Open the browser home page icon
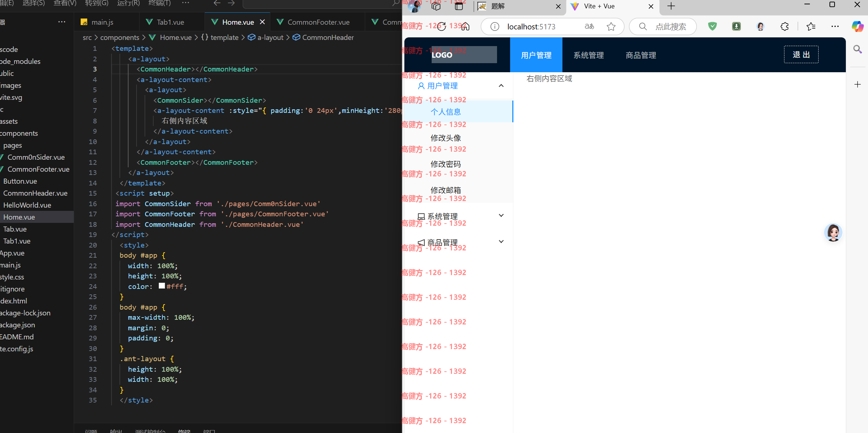 click(x=465, y=26)
